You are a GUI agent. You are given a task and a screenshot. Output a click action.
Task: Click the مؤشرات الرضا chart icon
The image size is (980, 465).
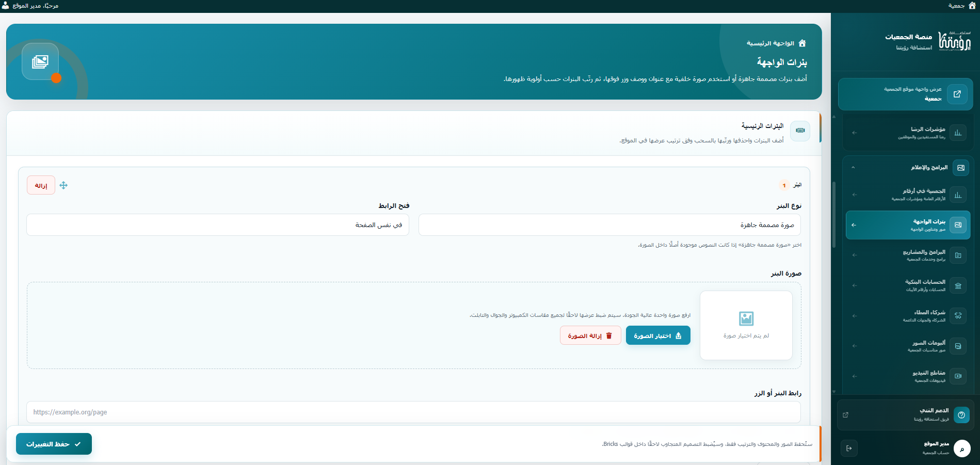(x=958, y=133)
